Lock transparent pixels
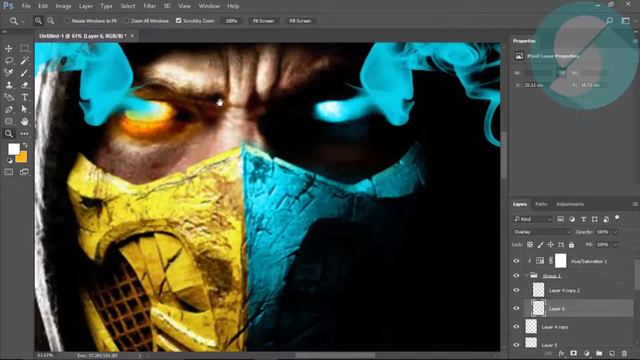The width and height of the screenshot is (640, 360). coord(530,244)
